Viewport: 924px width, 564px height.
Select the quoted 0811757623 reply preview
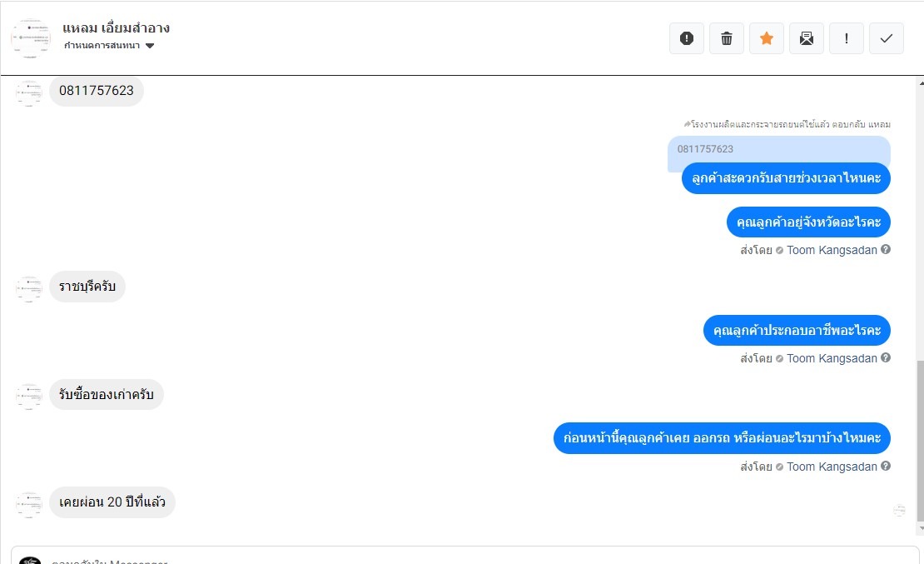pos(778,149)
